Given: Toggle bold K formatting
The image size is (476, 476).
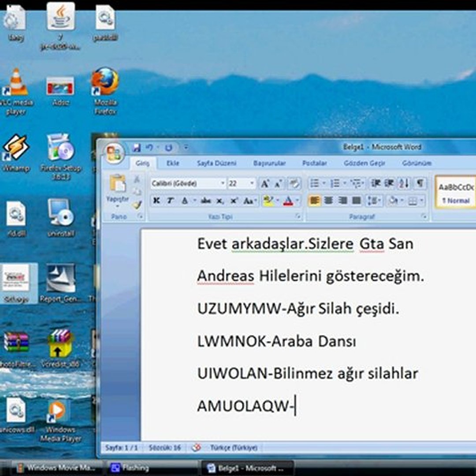Looking at the screenshot, I should click(x=156, y=201).
